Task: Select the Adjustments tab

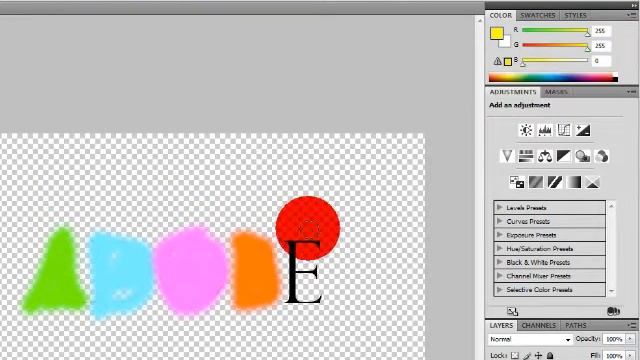Action: click(513, 92)
